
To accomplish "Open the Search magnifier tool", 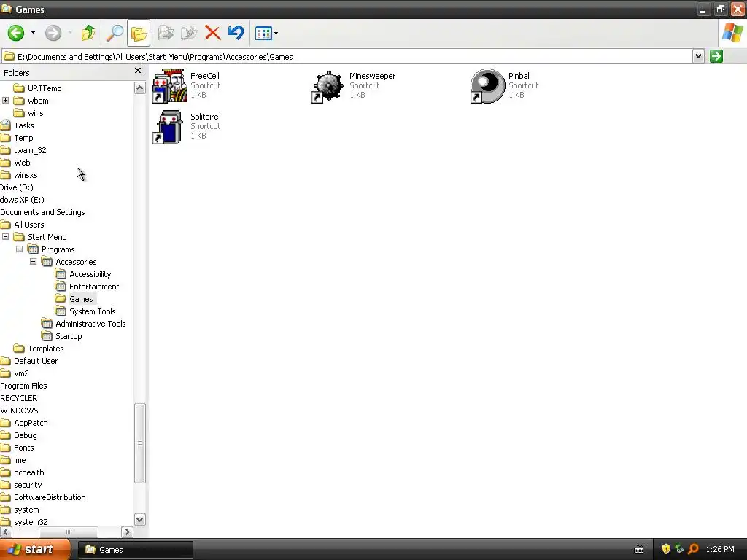I will pyautogui.click(x=115, y=33).
